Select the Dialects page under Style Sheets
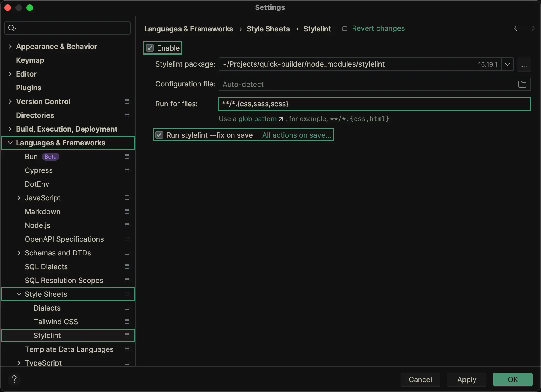The image size is (541, 392). (x=47, y=308)
